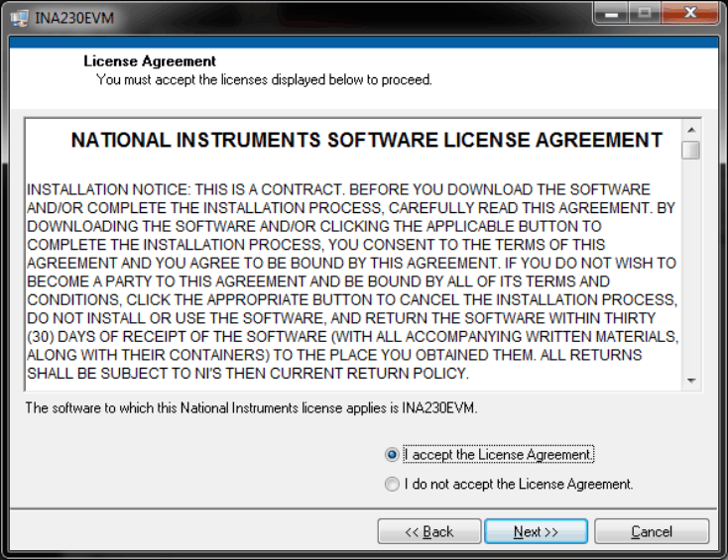
Task: Cancel the installation process
Action: coord(652,532)
